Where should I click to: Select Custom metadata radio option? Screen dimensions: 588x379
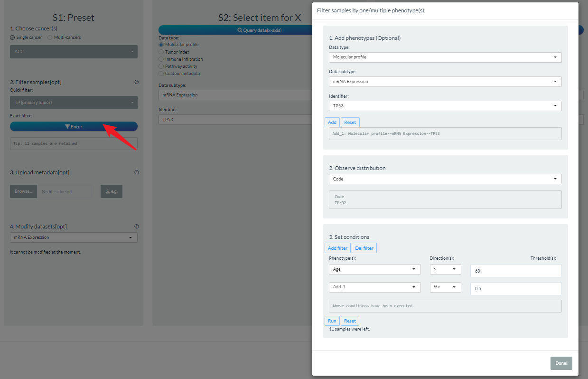(x=179, y=74)
